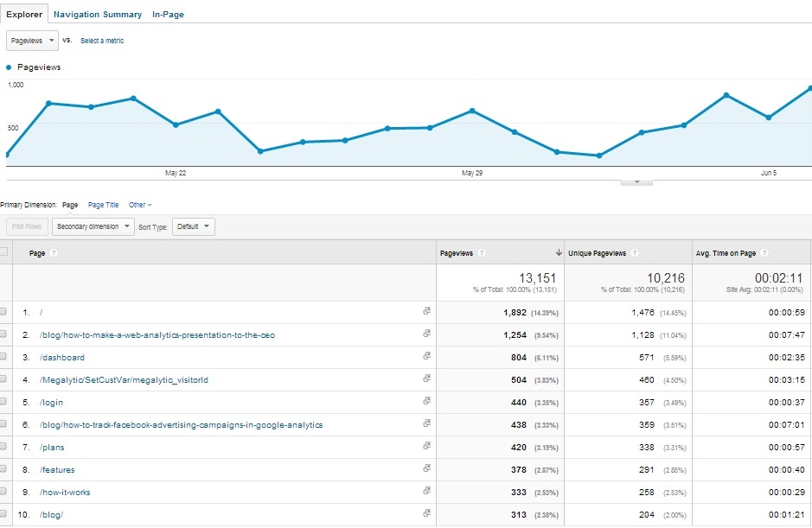
Task: Click the May 29 data point on chart
Action: click(472, 111)
